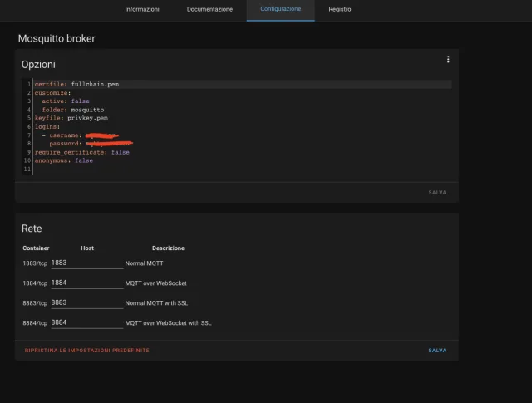This screenshot has height=403, width=532.
Task: Click MQTT over WebSocket with SSL description
Action: coord(168,323)
